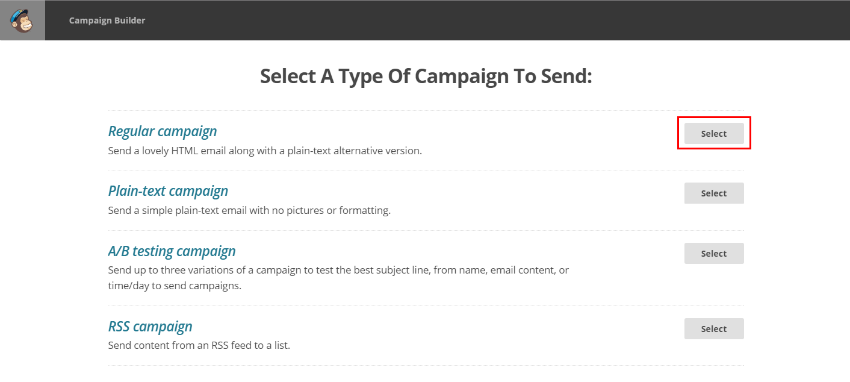Open the Plain-text campaign title link
Screen dimensions: 850x382
pyautogui.click(x=168, y=191)
